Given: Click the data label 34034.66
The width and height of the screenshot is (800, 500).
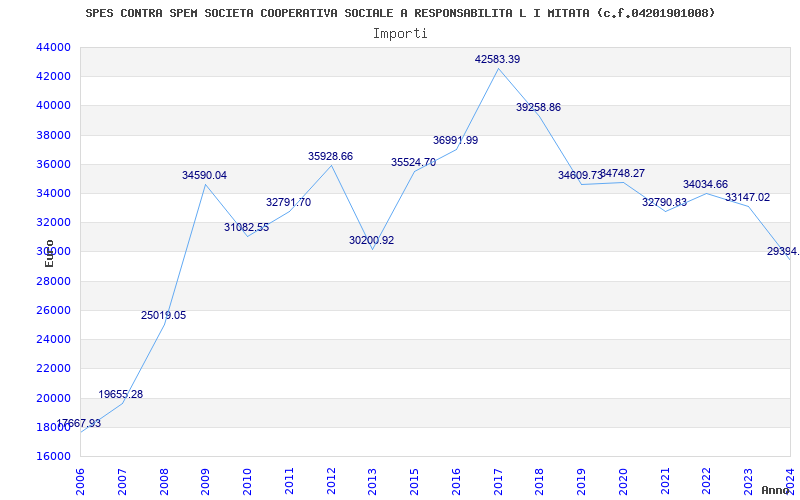Looking at the screenshot, I should (x=706, y=185).
